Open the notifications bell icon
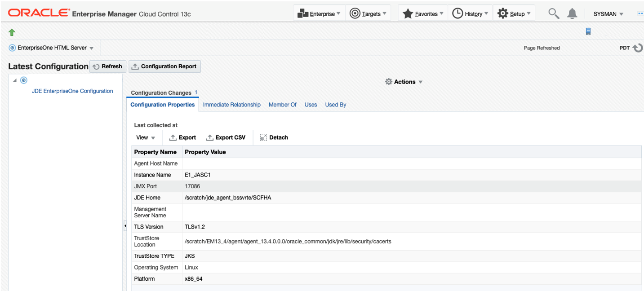The image size is (644, 291). (x=572, y=14)
